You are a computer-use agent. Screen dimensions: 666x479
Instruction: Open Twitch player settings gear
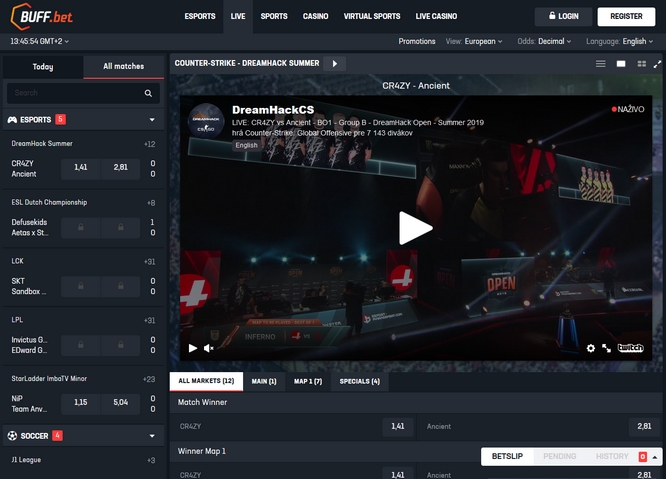click(x=591, y=348)
